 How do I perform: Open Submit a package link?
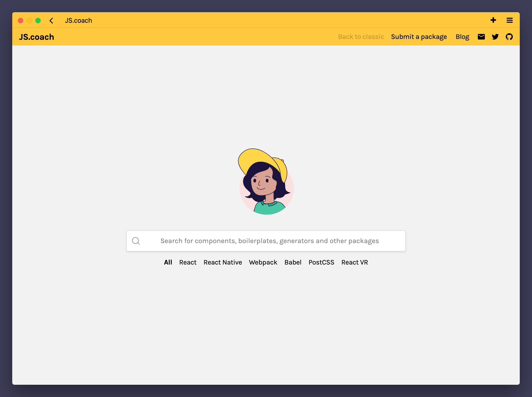tap(419, 37)
